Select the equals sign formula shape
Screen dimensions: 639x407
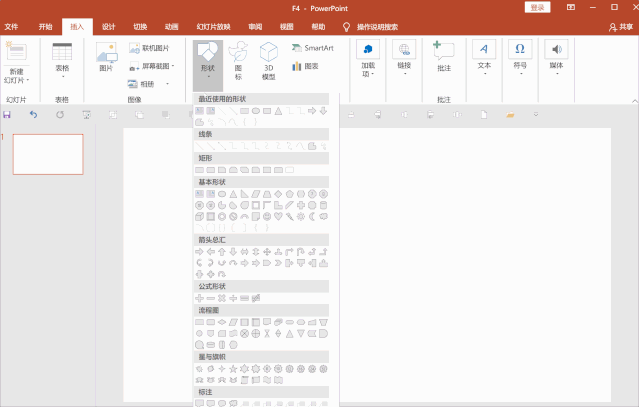click(244, 298)
